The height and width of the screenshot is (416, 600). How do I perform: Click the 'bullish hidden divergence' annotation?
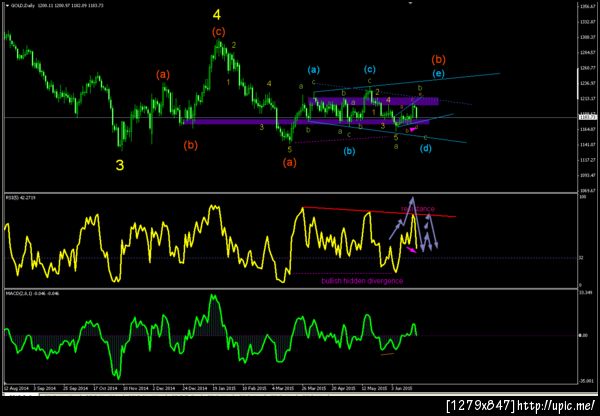pyautogui.click(x=362, y=281)
